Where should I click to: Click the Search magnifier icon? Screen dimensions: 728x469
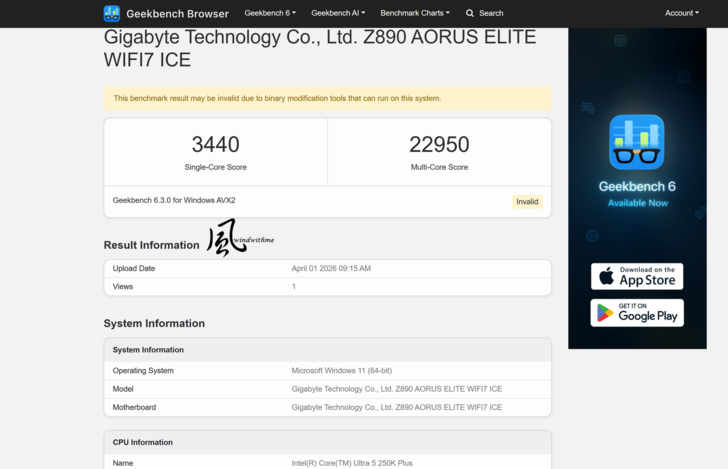pos(470,13)
